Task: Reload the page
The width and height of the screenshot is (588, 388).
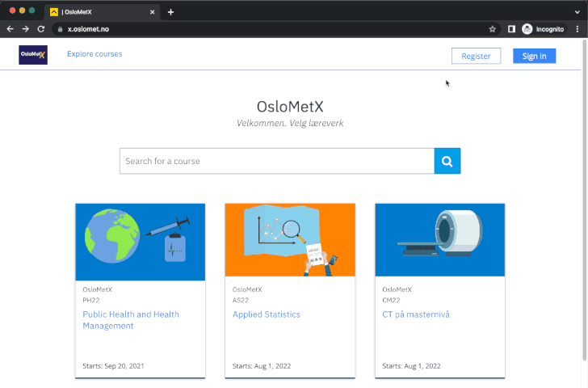Action: tap(41, 29)
